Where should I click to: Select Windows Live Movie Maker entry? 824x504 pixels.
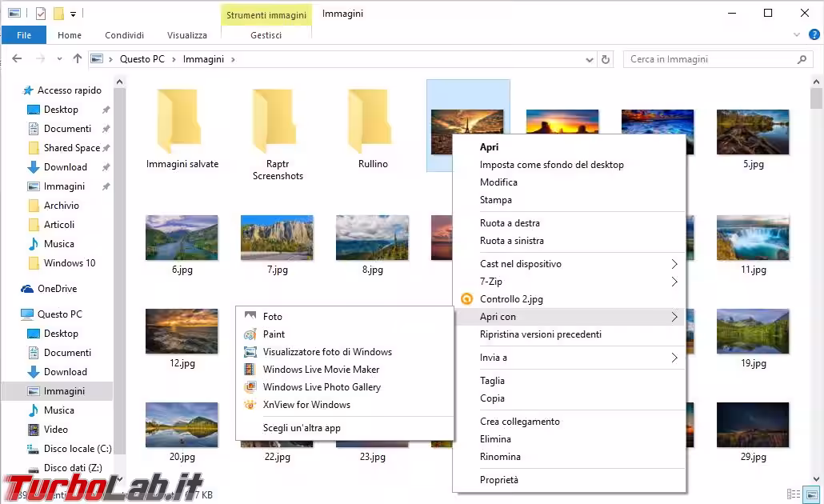point(321,370)
